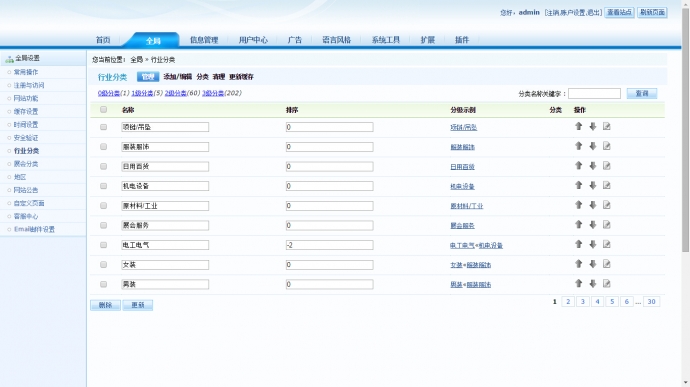Edit the 项链/吊坠 category
Image resolution: width=690 pixels, height=387 pixels.
pos(607,126)
